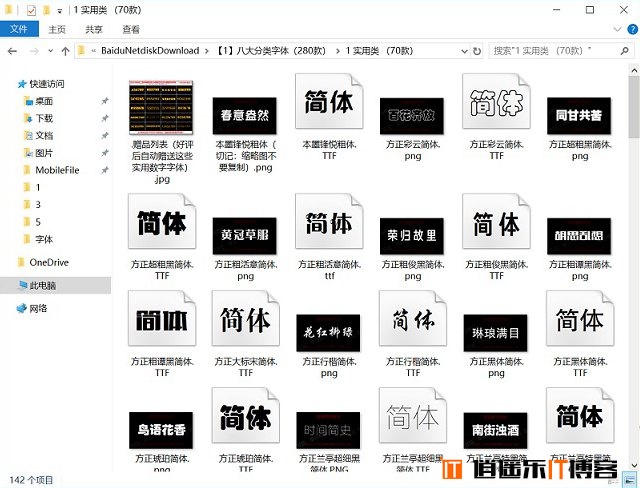Click BaiduNetdiskDownload in the address bar
This screenshot has height=488, width=640.
coord(150,51)
